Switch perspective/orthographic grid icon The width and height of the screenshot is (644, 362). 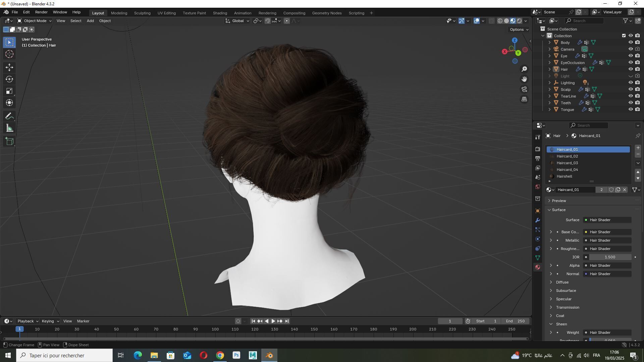tap(524, 99)
